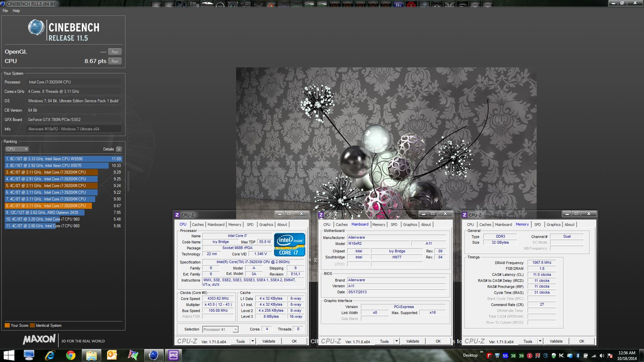Screen dimensions: 644x362
Task: Click the BIOS date value 05/17/2013
Action: pyautogui.click(x=397, y=292)
